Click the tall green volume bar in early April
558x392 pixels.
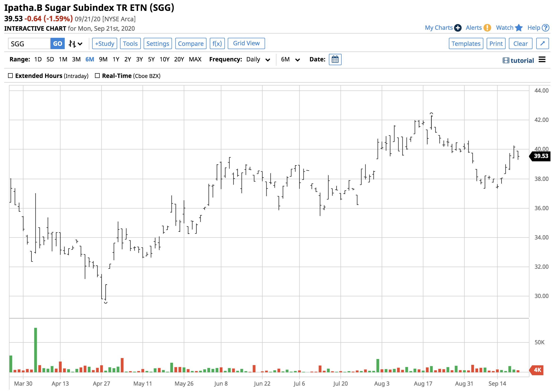[x=35, y=350]
